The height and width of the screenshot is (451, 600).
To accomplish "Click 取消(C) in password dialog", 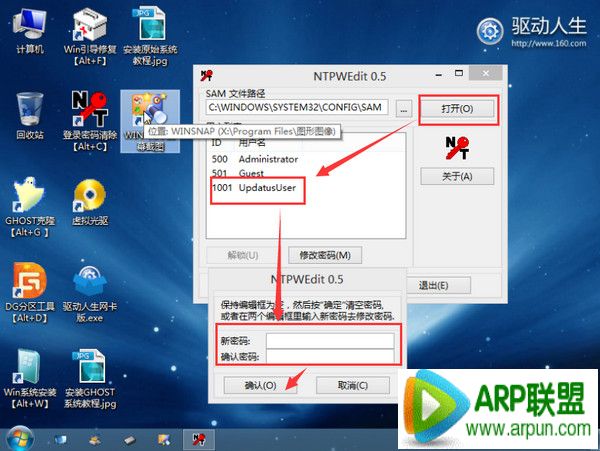I will (x=352, y=385).
